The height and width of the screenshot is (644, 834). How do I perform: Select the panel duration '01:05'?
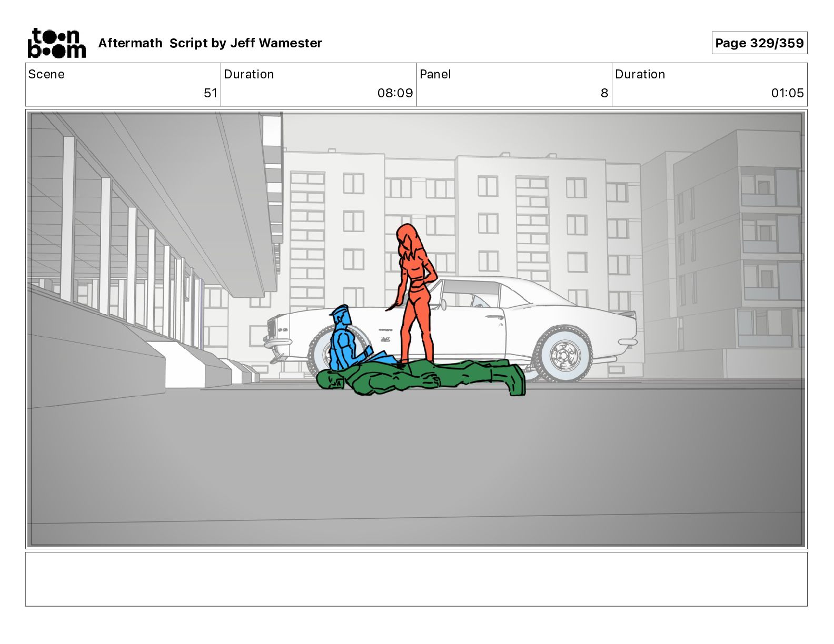click(787, 93)
